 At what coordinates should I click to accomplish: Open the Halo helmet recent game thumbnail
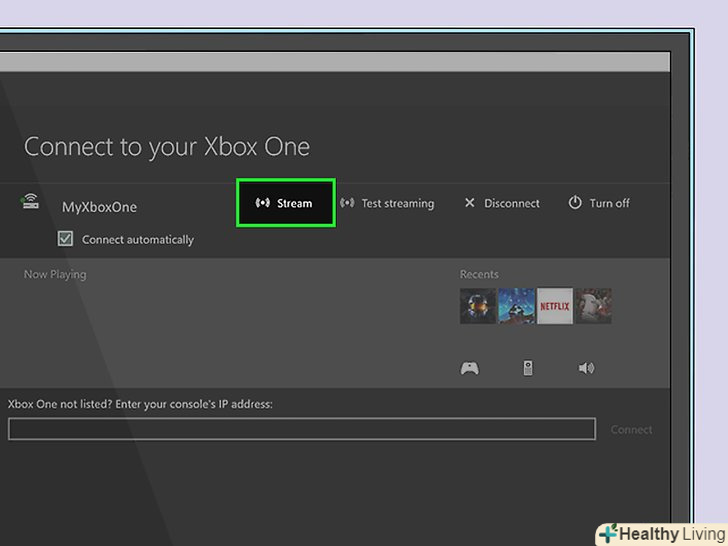477,306
